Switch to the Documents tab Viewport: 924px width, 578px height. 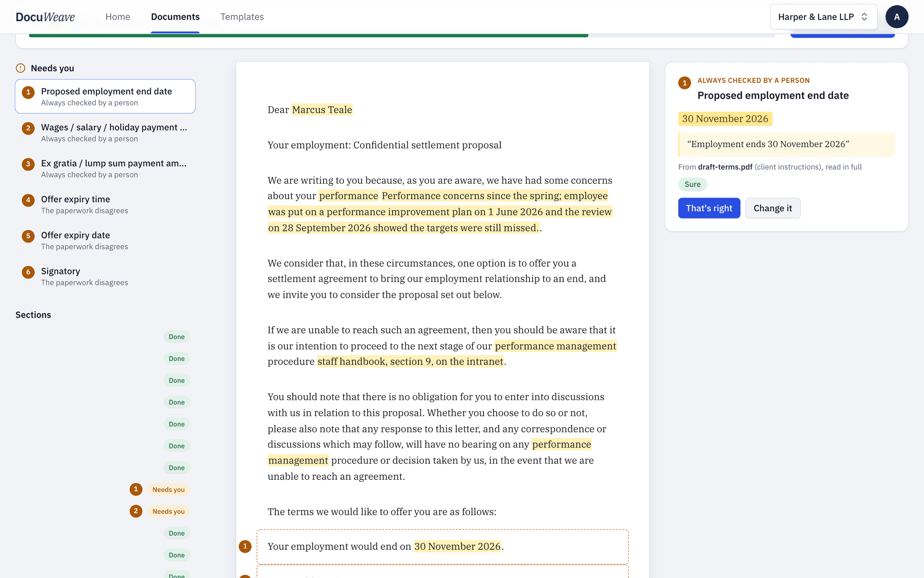point(175,17)
